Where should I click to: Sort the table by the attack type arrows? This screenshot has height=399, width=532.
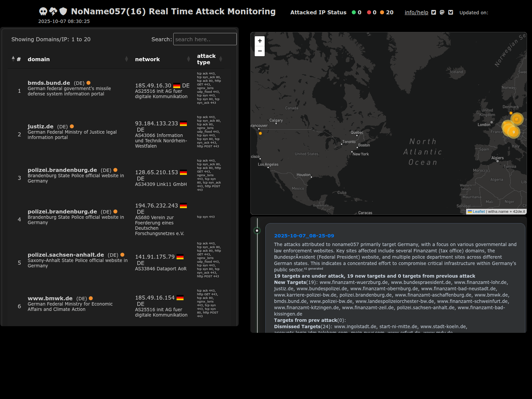point(221,59)
